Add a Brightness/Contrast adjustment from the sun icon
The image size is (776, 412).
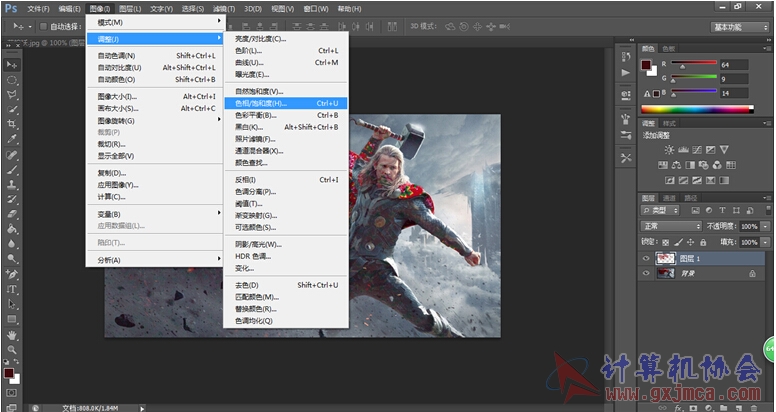click(669, 150)
